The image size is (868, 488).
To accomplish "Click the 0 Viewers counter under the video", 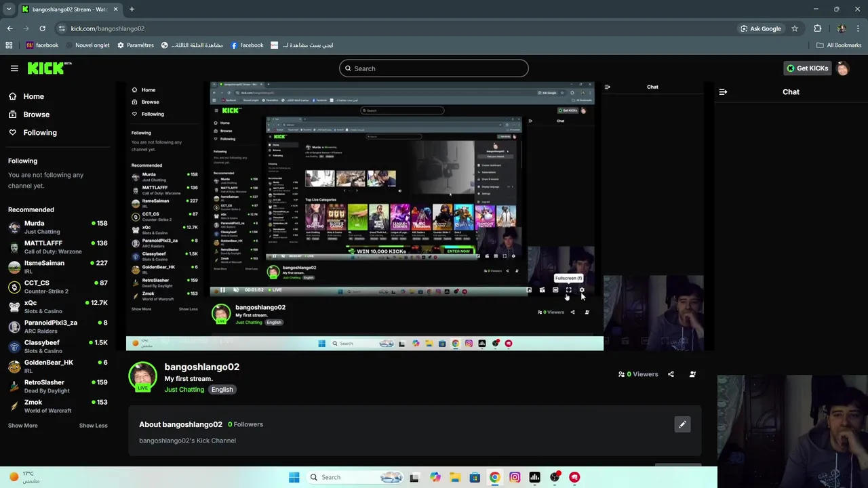I will coord(638,374).
